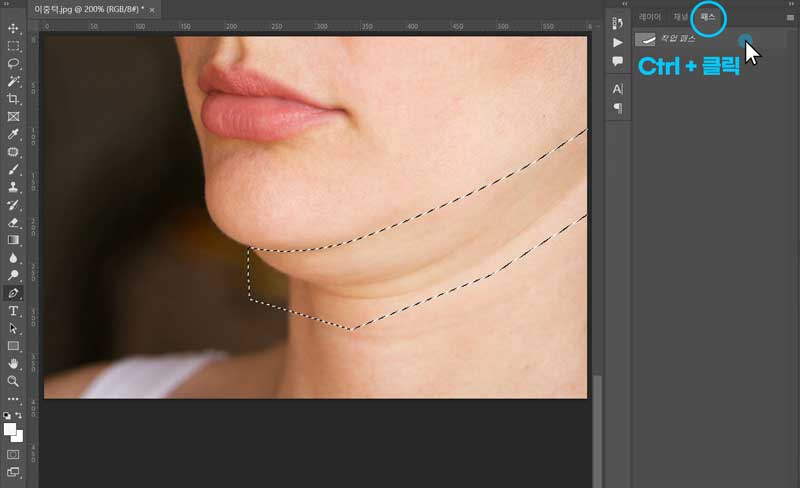Select the Frame tool
This screenshot has height=488, width=800.
click(x=13, y=116)
